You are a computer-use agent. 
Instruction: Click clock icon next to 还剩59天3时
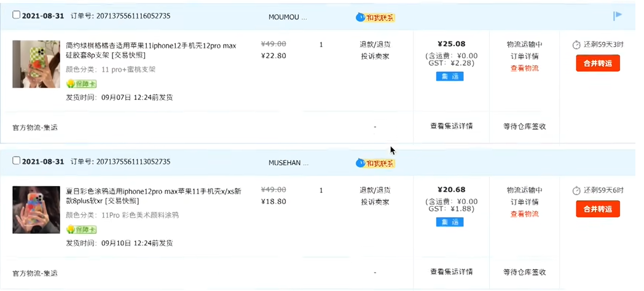[576, 45]
